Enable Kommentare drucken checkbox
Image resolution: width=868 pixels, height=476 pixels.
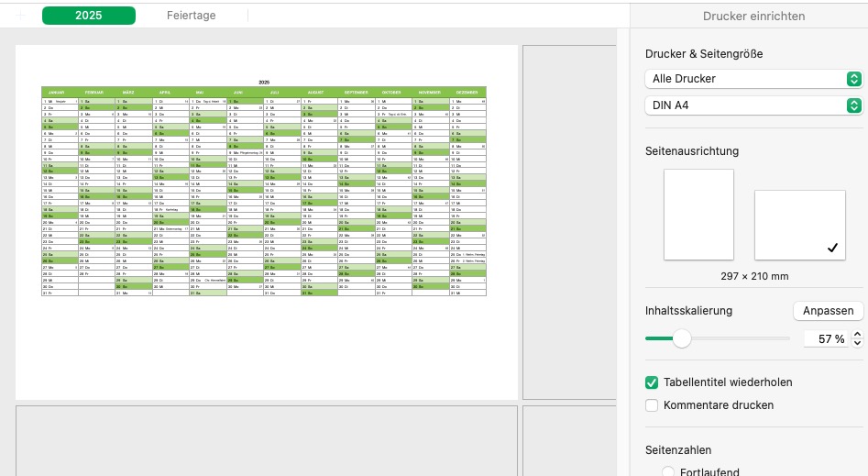653,405
